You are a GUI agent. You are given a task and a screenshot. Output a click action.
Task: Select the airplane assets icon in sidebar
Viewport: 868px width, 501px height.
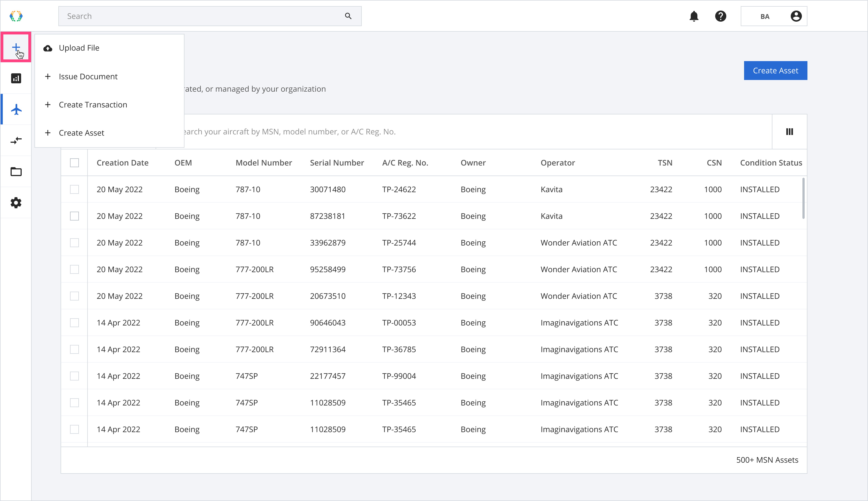coord(16,109)
